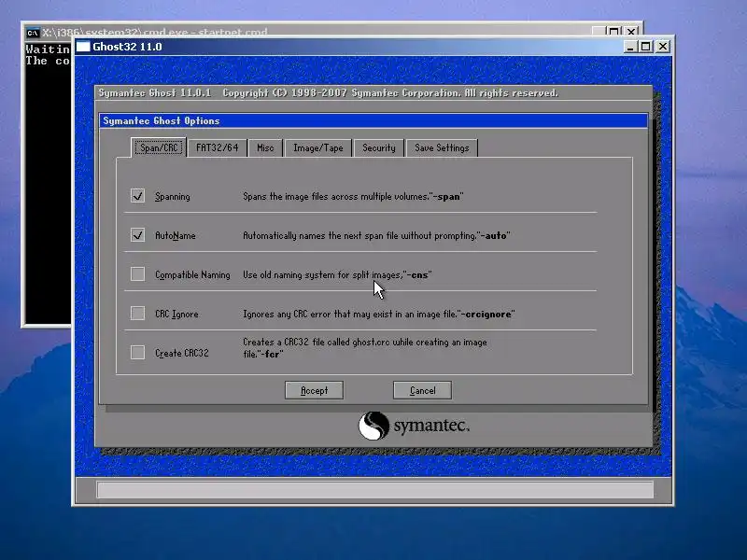Click the Ghost32 11.0 title bar text
747x560 pixels.
coord(127,47)
